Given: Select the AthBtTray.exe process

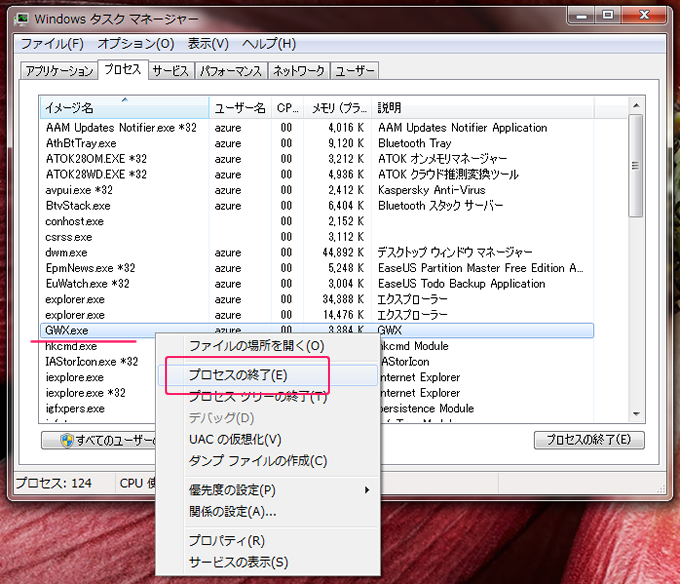Looking at the screenshot, I should pos(317,144).
